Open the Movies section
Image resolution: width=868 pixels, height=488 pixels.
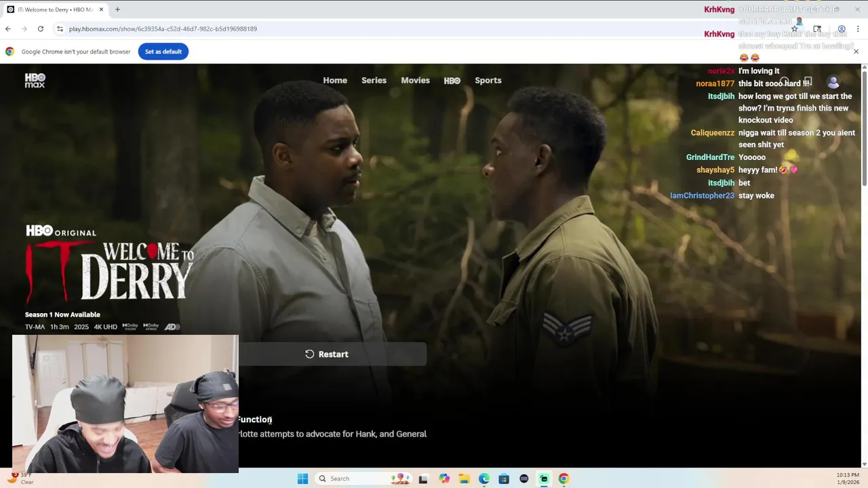tap(415, 80)
